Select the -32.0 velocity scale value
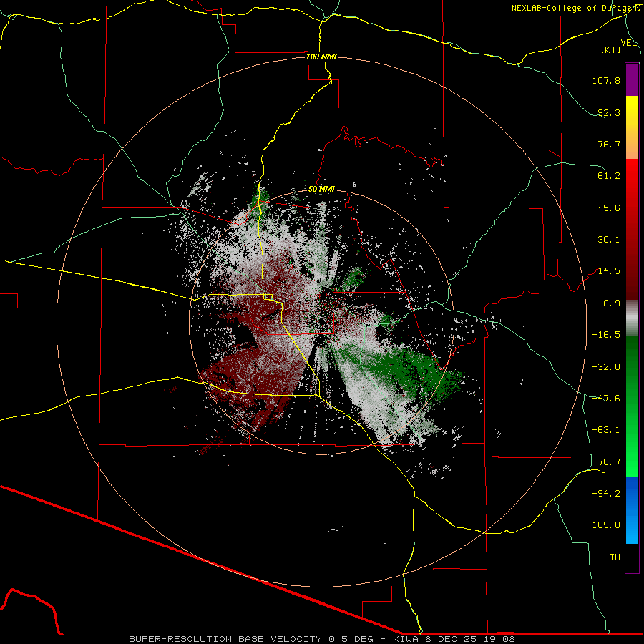 606,367
